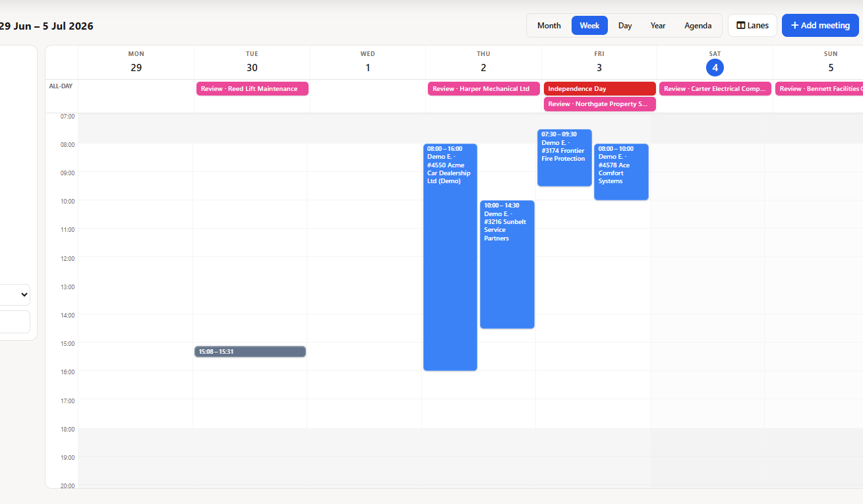
Task: Open Review Northgate Property event
Action: coord(600,104)
